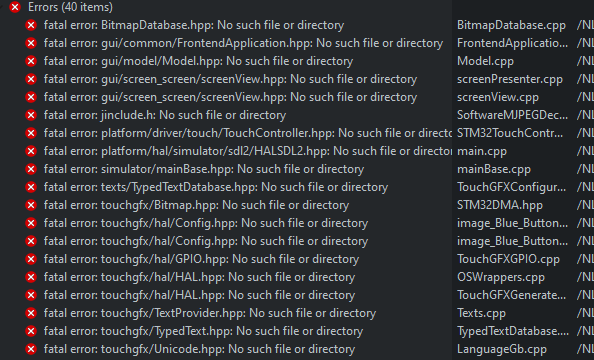Viewport: 594px width, 360px height.
Task: Click the STM32DMA.hpp resource cell
Action: 500,205
